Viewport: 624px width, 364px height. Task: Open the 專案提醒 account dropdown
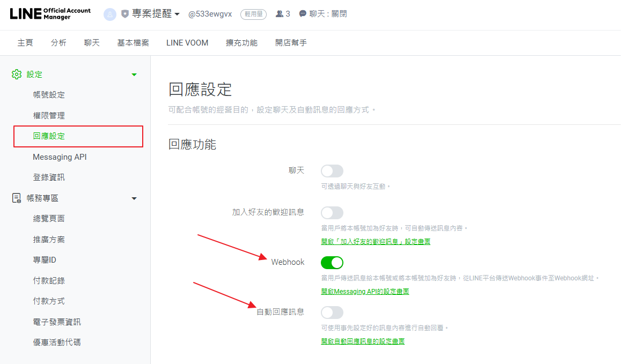click(x=156, y=14)
